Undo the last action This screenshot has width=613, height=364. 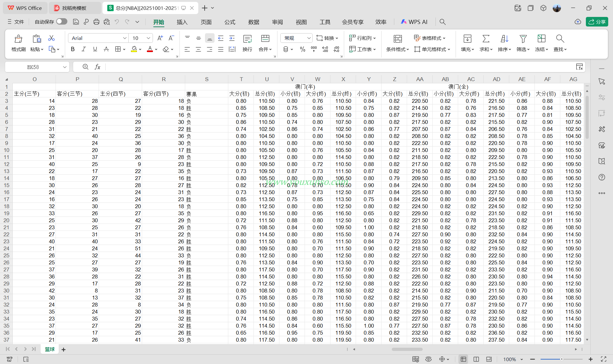coord(117,22)
